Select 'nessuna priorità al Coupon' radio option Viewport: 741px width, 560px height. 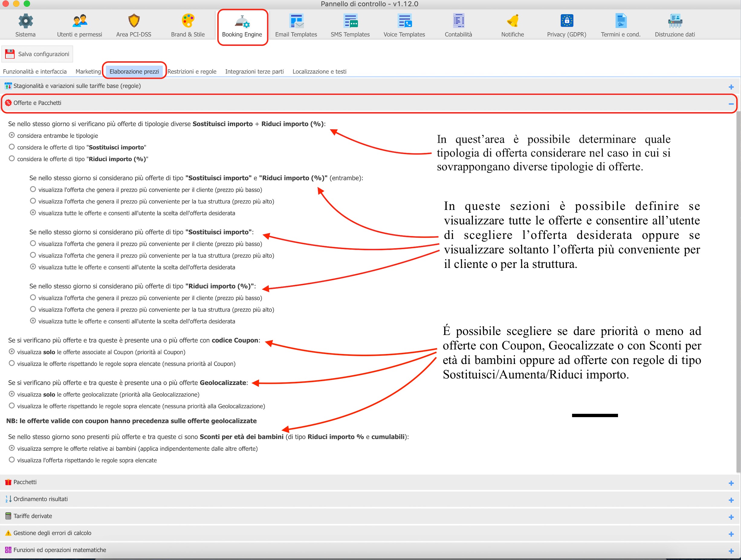12,363
